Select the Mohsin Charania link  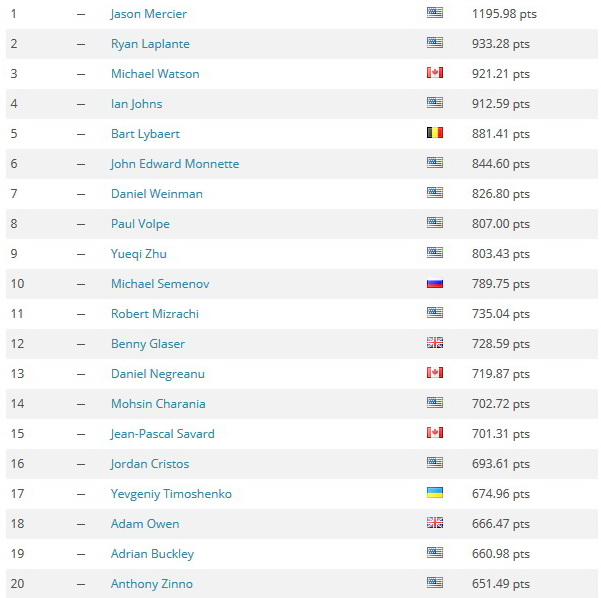[x=158, y=404]
